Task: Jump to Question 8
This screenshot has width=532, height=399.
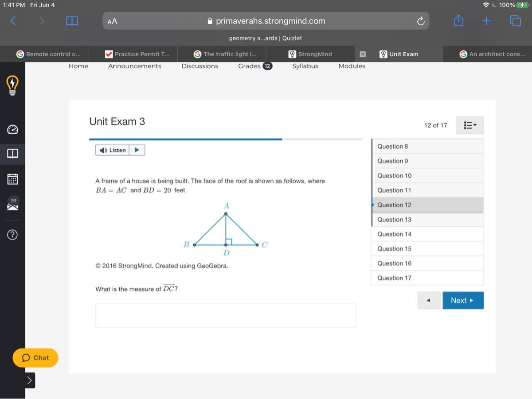Action: (x=427, y=146)
